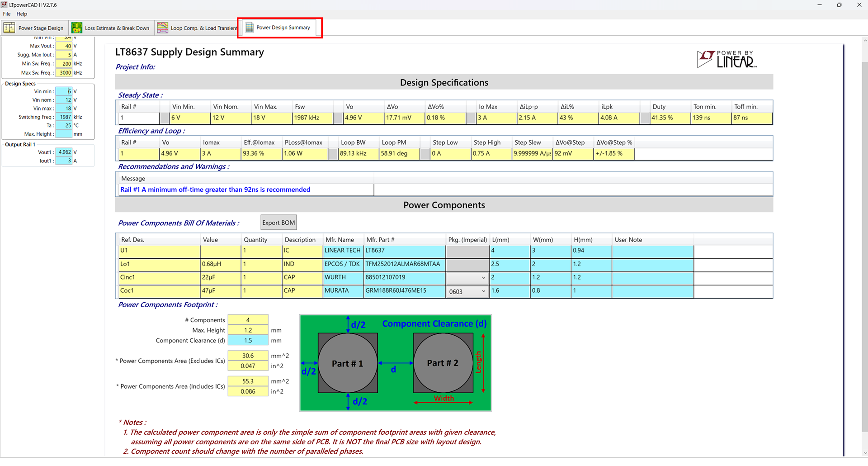
Task: Open the File menu
Action: 7,14
